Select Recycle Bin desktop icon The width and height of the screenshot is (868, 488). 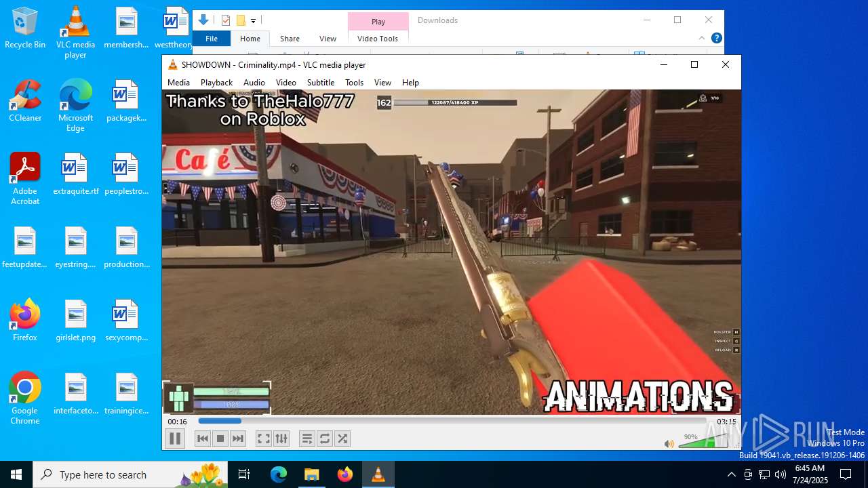[x=25, y=28]
